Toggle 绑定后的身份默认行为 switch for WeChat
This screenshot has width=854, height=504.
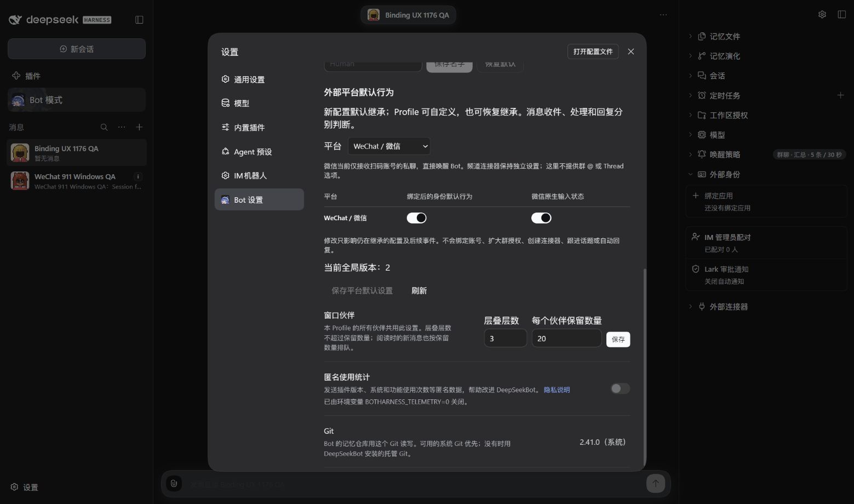[x=416, y=218]
